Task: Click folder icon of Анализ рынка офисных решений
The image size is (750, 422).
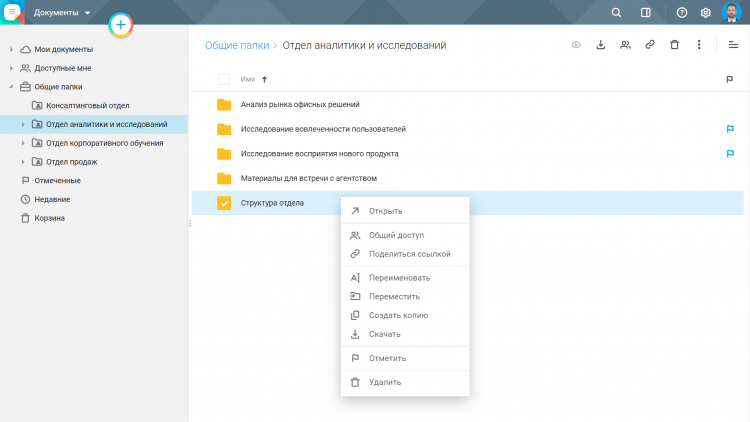Action: click(224, 104)
